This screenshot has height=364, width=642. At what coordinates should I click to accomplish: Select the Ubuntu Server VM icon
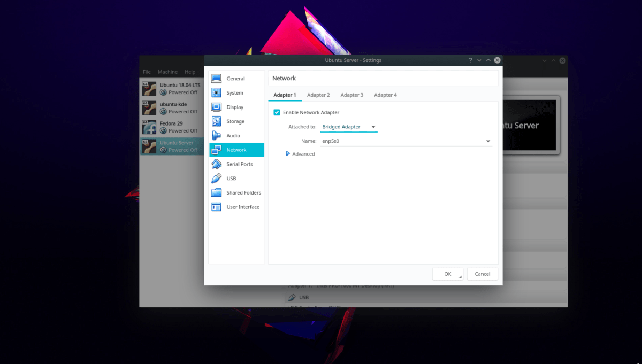(x=149, y=146)
